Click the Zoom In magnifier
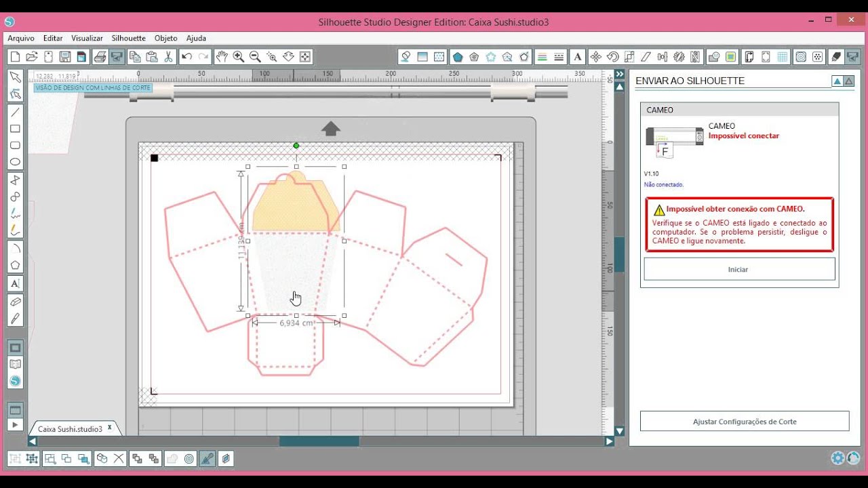Viewport: 868px width, 488px height. 239,57
